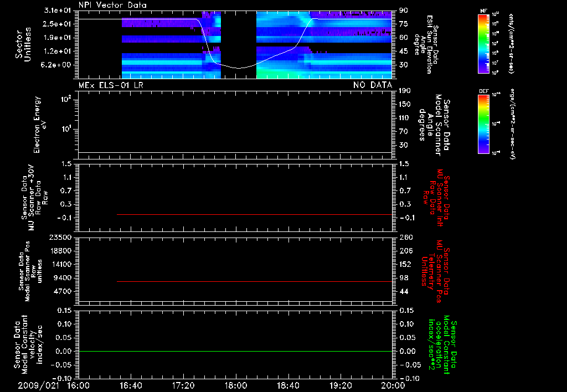
Task: Click the 'Electron Energy eV' axis title
Action: [x=39, y=125]
